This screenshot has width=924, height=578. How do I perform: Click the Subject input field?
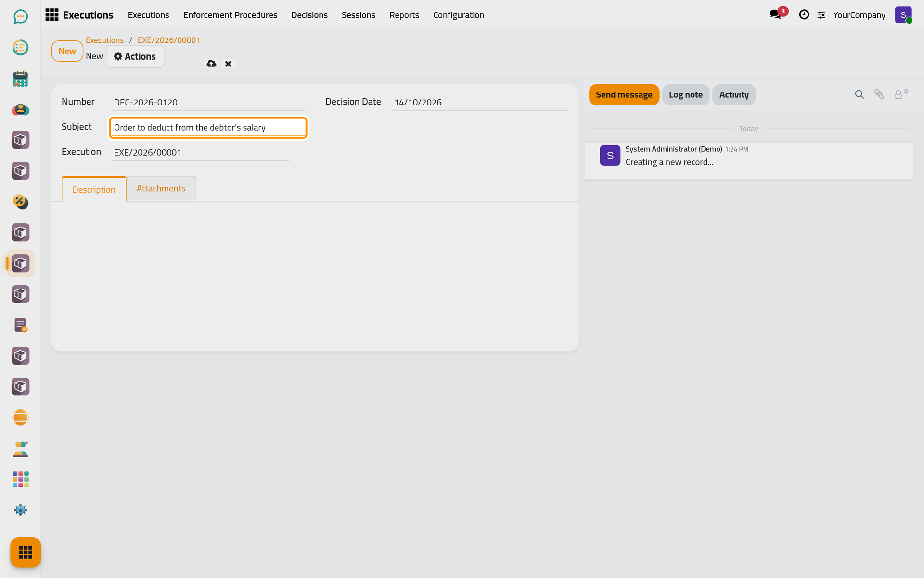[x=208, y=128]
